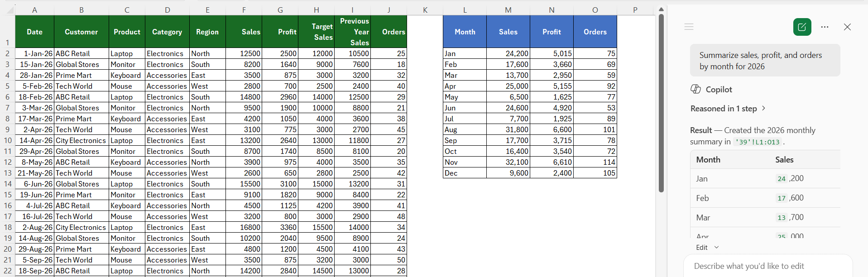Click the scroll up arrow of the sheet
The image size is (868, 277).
pyautogui.click(x=661, y=9)
